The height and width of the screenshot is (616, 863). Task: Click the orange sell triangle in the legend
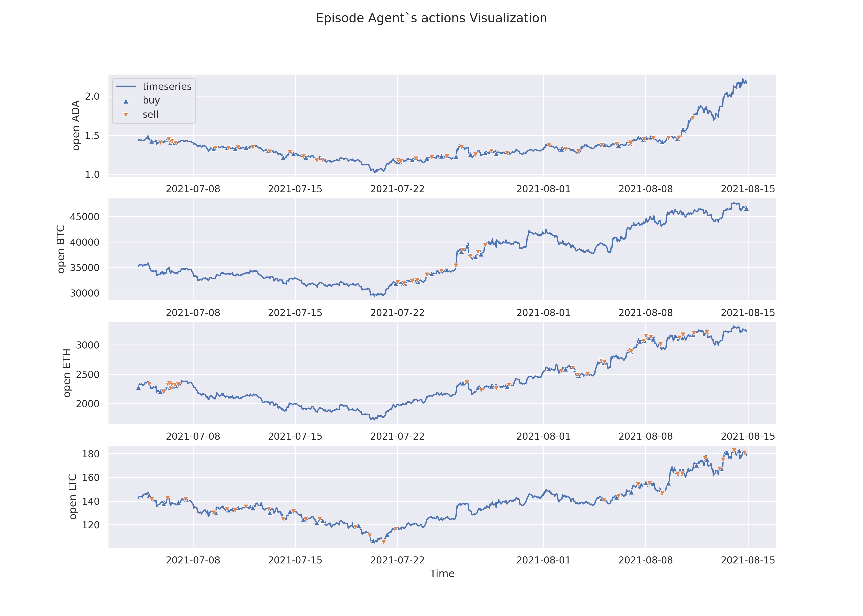(126, 115)
